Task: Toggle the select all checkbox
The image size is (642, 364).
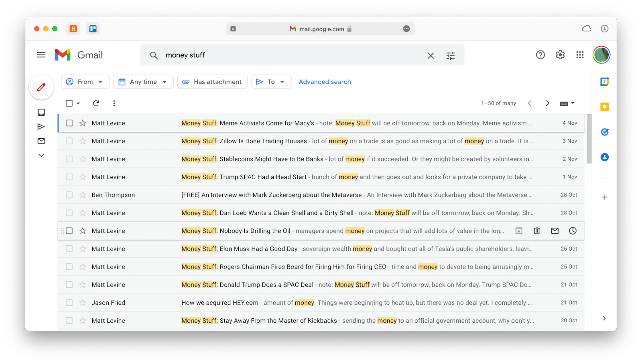Action: (x=69, y=103)
